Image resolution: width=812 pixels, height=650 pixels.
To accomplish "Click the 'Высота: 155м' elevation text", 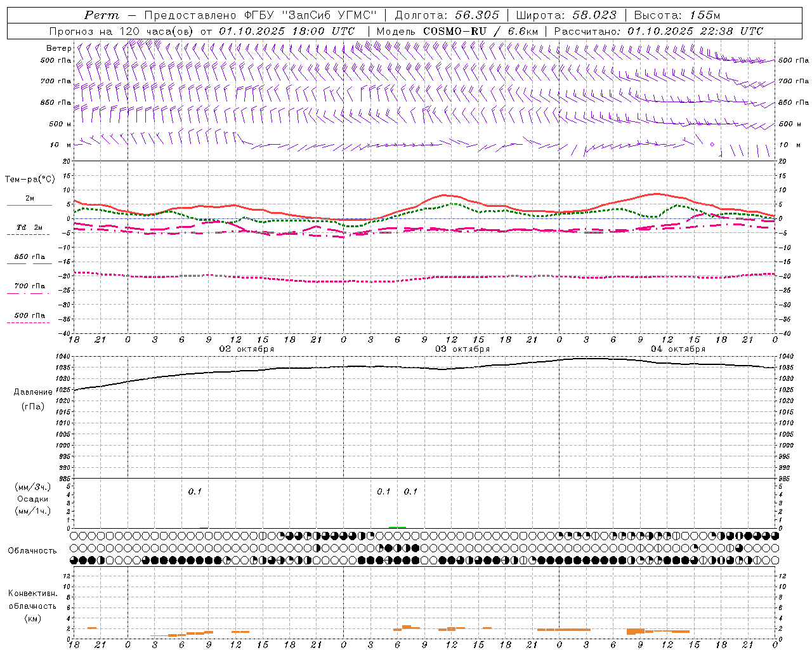I will pyautogui.click(x=677, y=15).
